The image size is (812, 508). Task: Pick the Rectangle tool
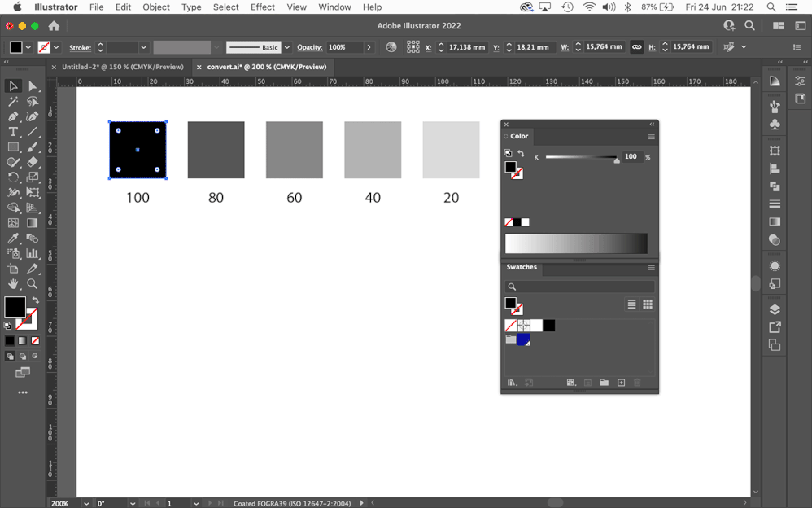click(13, 145)
